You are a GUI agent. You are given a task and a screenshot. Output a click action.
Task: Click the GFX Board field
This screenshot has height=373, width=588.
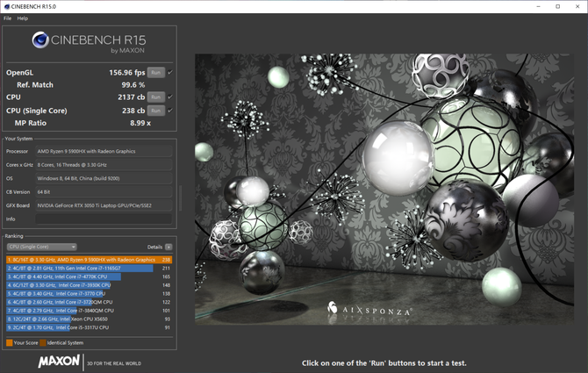(104, 205)
